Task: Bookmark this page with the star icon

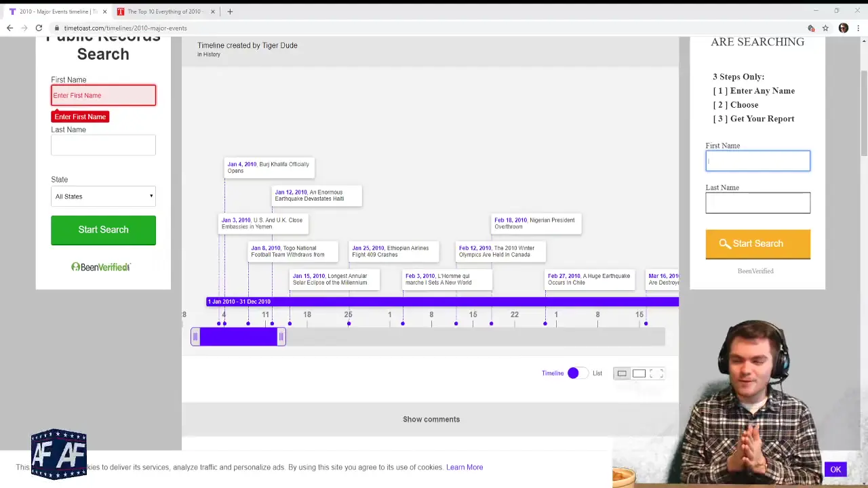Action: pyautogui.click(x=825, y=28)
